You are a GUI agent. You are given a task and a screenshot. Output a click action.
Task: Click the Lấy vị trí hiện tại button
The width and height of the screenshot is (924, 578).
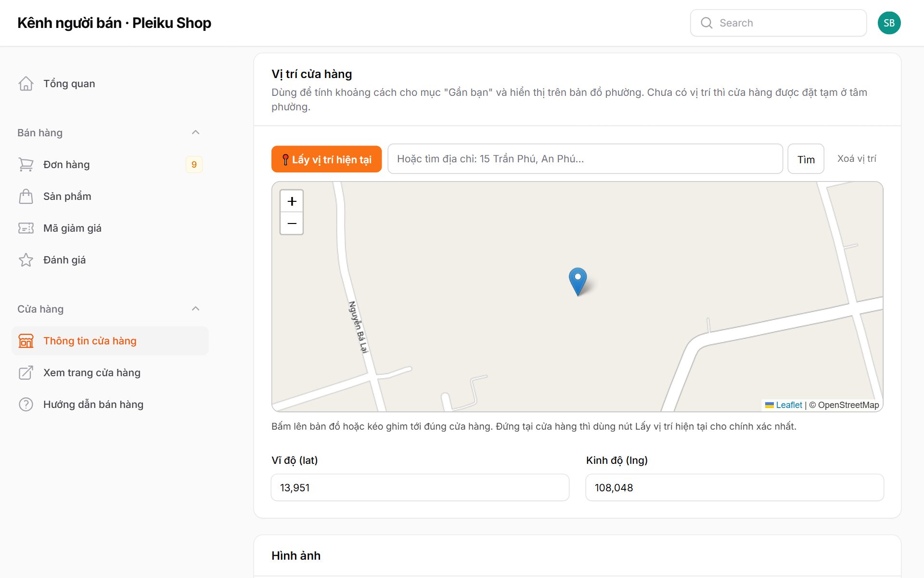[x=326, y=159]
